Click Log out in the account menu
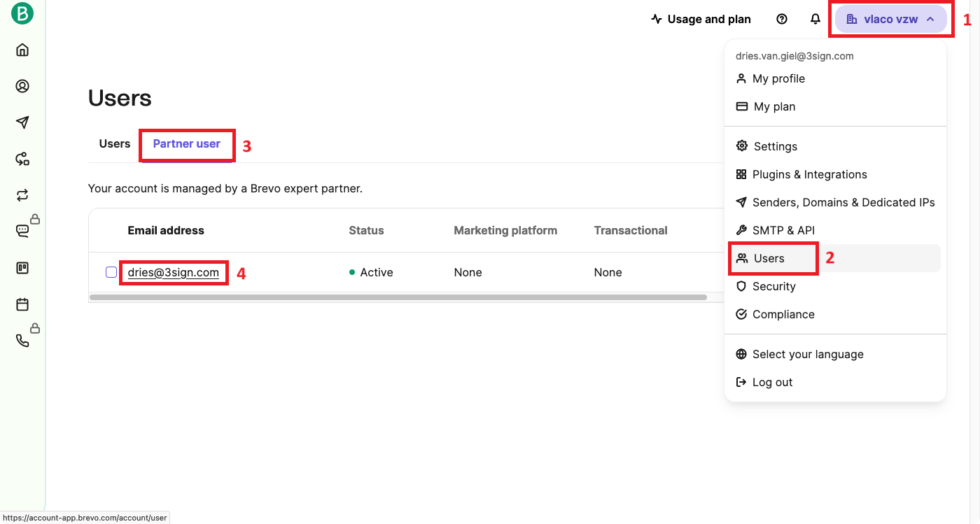 tap(835, 382)
